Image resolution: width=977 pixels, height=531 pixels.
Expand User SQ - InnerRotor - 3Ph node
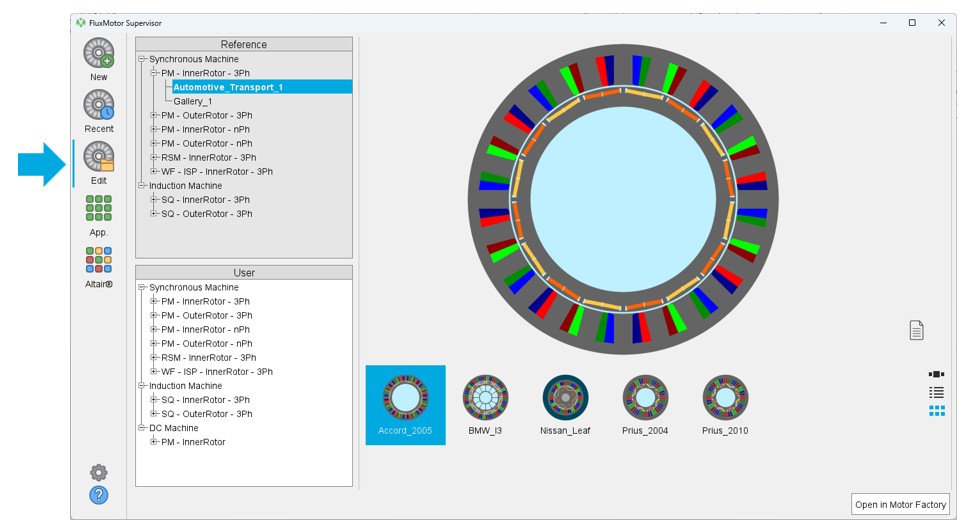[x=155, y=400]
